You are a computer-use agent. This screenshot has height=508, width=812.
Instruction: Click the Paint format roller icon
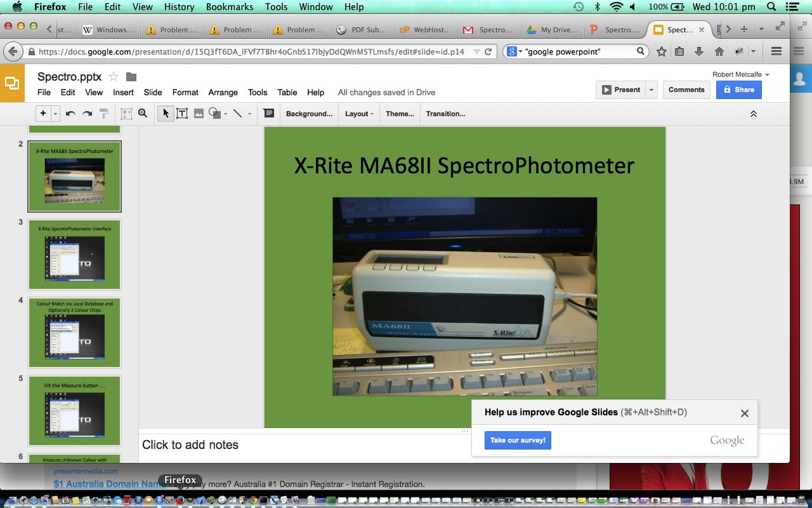click(x=104, y=114)
